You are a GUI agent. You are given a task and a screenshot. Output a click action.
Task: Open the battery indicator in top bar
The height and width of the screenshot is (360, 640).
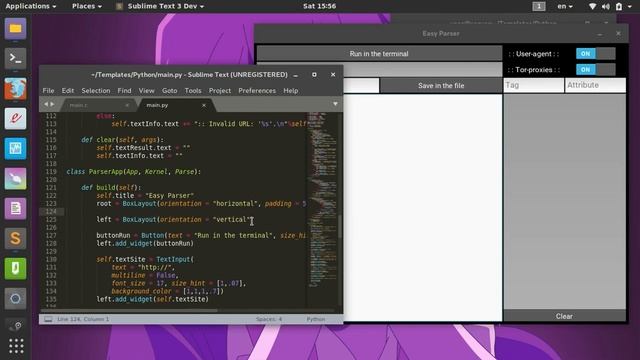[619, 6]
